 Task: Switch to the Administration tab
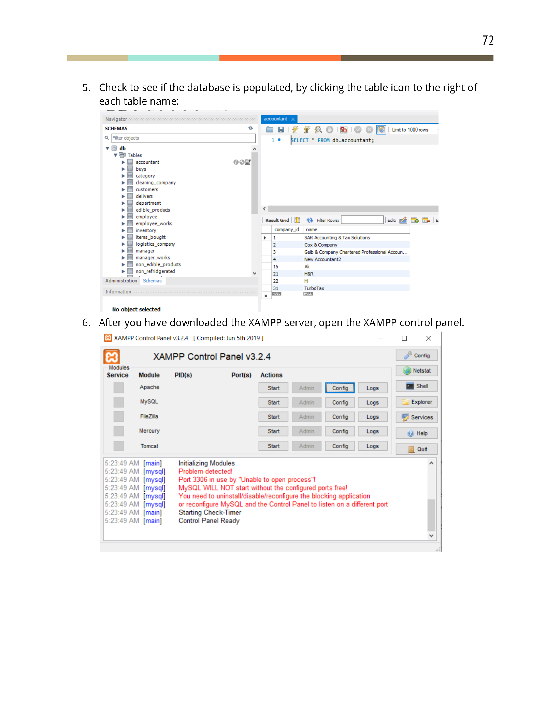[121, 280]
